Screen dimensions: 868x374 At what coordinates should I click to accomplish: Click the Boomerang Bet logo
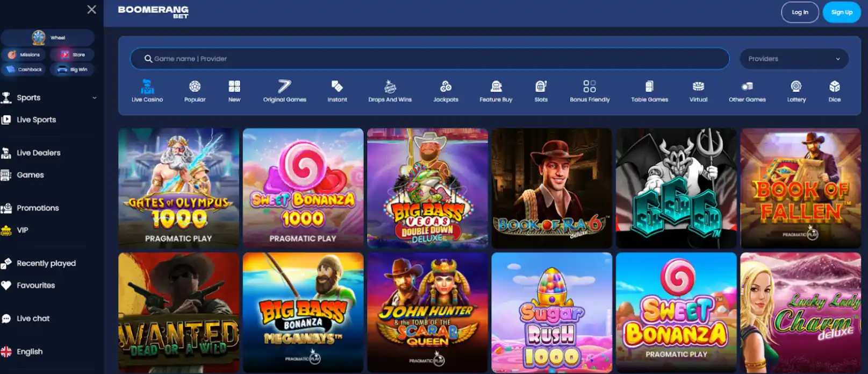pos(153,12)
